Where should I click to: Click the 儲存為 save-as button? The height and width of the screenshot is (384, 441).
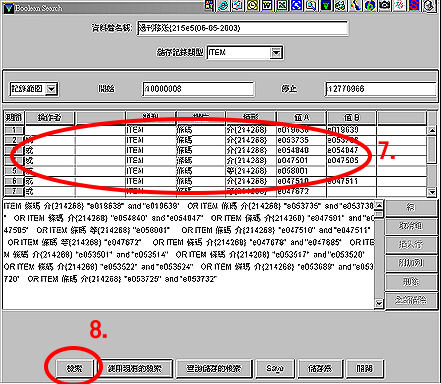tap(320, 369)
